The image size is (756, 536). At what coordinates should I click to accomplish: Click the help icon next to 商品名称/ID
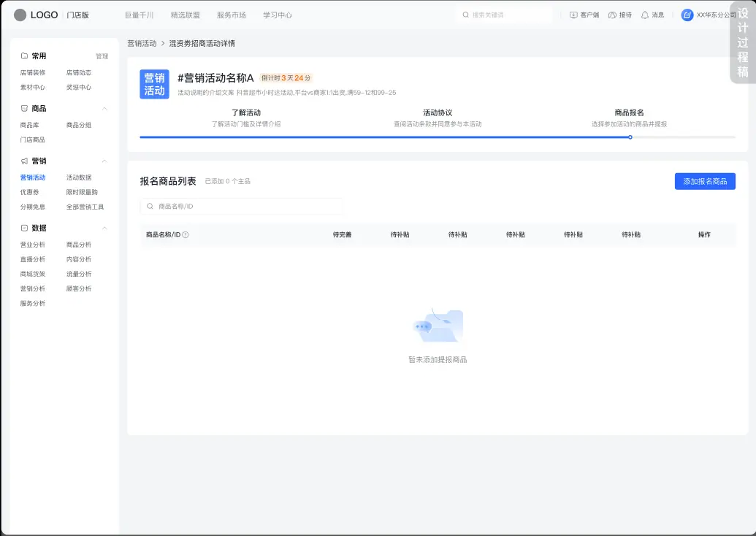tap(186, 234)
